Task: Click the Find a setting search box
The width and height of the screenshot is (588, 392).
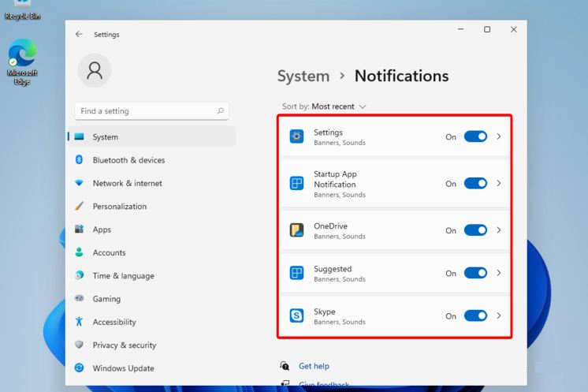Action: click(152, 111)
